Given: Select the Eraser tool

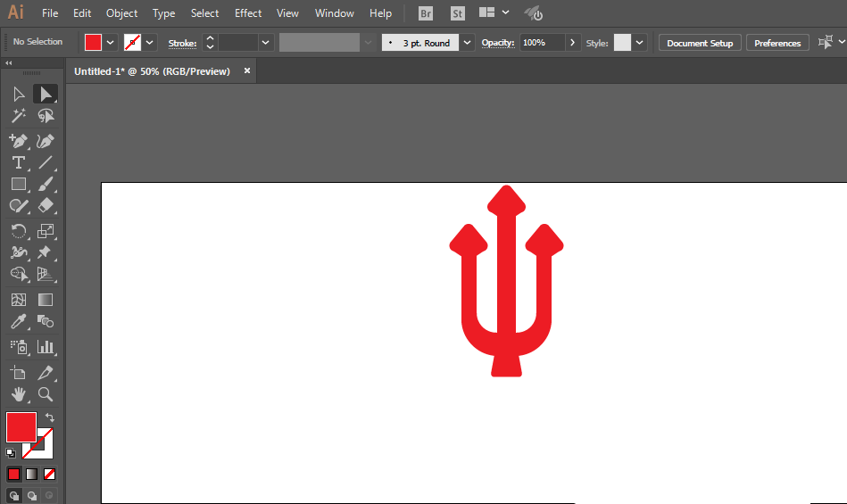Looking at the screenshot, I should pos(46,205).
